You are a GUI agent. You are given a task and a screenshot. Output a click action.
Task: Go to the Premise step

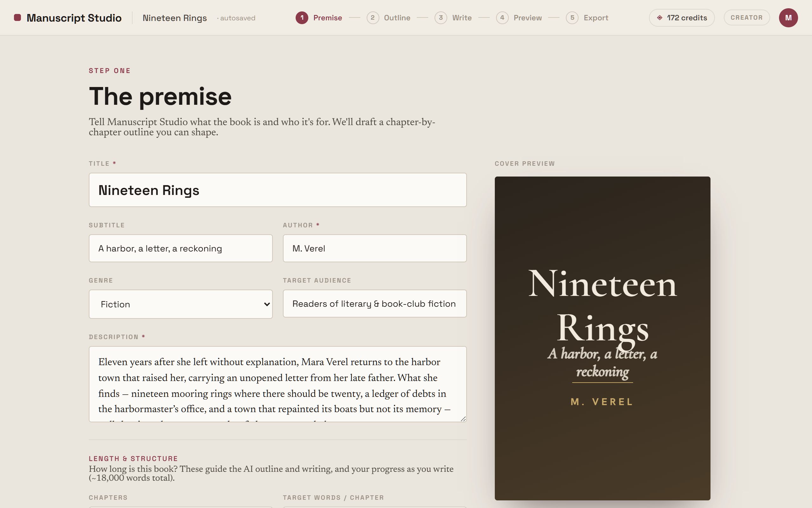coord(319,18)
